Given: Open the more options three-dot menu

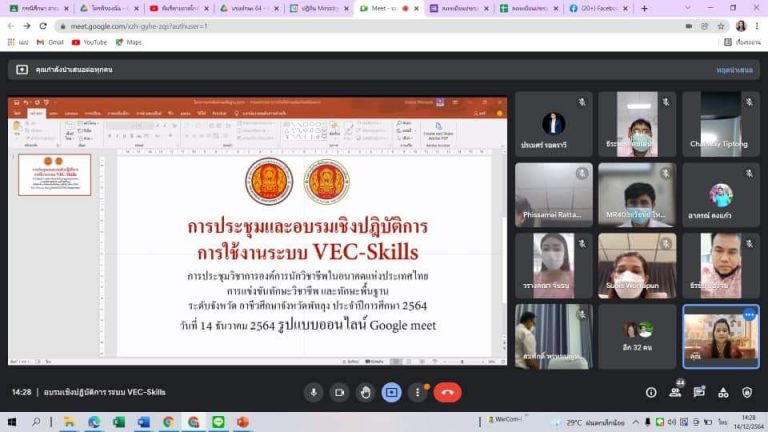Looking at the screenshot, I should (x=417, y=392).
